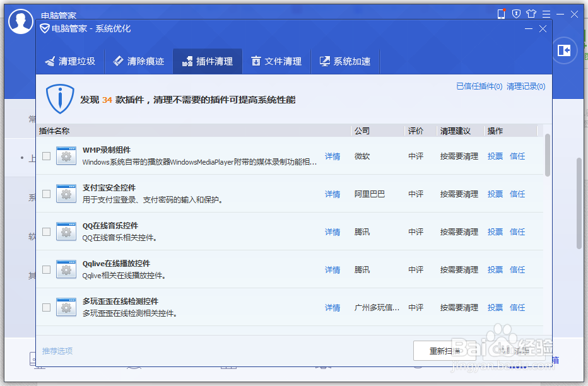588x386 pixels.
Task: Click the 广州多玩信... company cell
Action: pos(377,307)
